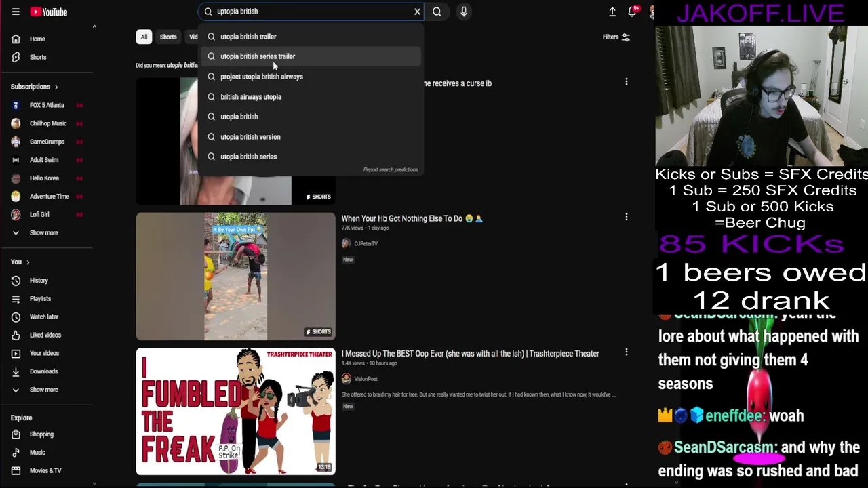Open options for 'When Your Hb Got Nothing' video
The width and height of the screenshot is (868, 488).
[627, 217]
